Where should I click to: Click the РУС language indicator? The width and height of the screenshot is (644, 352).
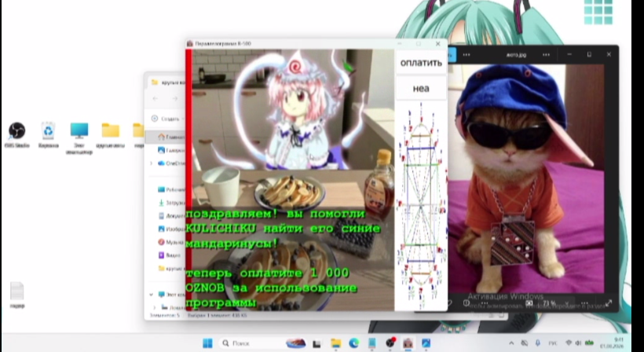[553, 343]
